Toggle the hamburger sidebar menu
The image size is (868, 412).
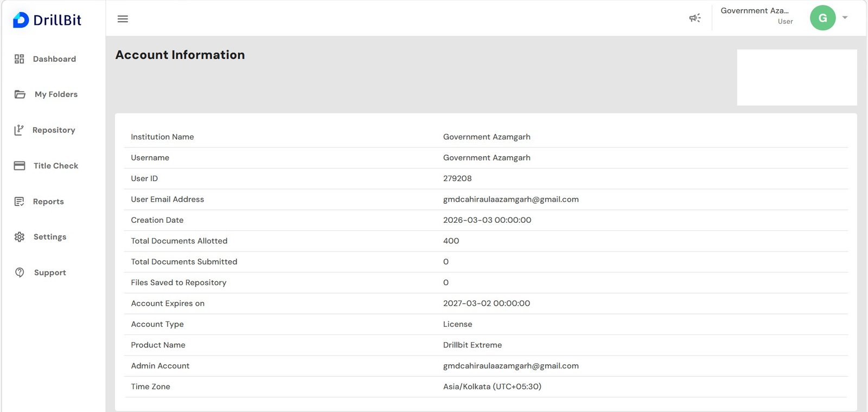coord(123,19)
